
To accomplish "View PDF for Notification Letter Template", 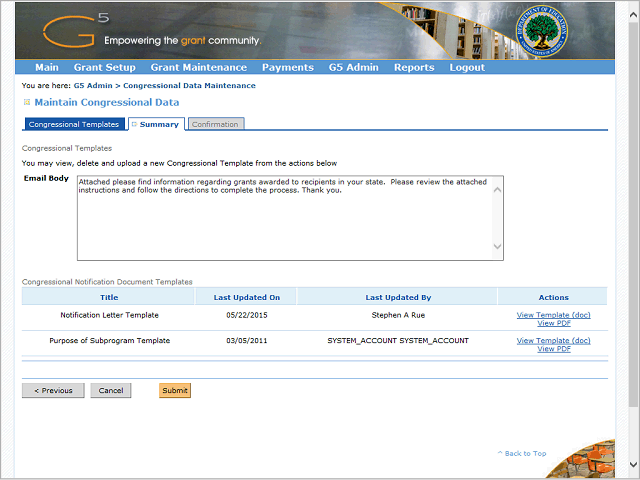I will click(554, 323).
